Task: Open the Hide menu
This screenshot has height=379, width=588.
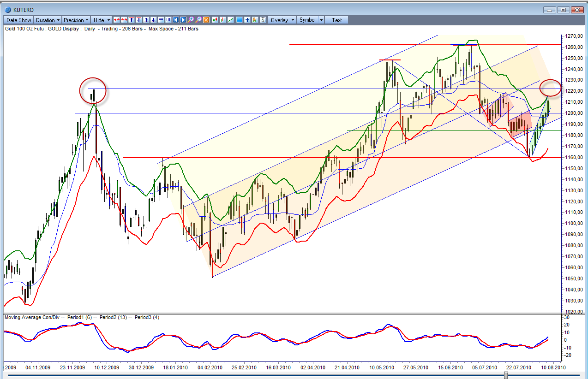Action: click(x=101, y=20)
